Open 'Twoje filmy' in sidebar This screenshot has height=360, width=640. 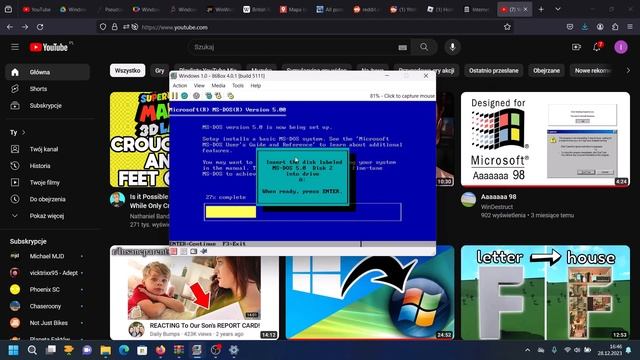(x=47, y=183)
